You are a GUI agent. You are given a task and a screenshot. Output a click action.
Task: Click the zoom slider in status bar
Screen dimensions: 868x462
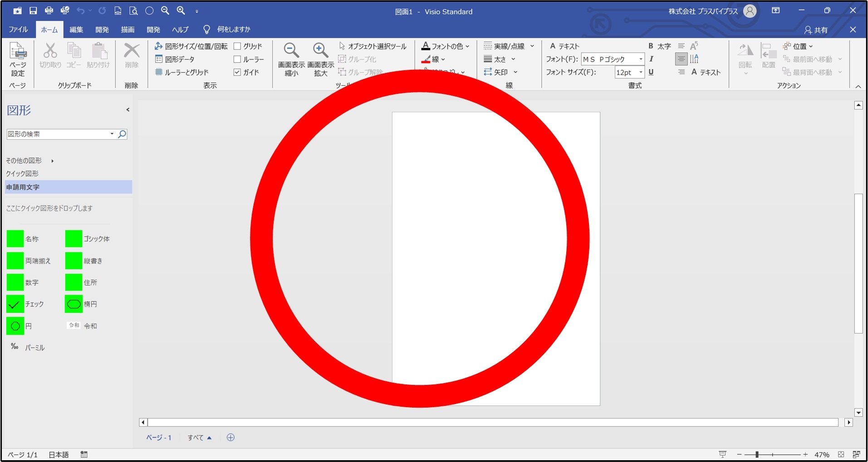(757, 454)
